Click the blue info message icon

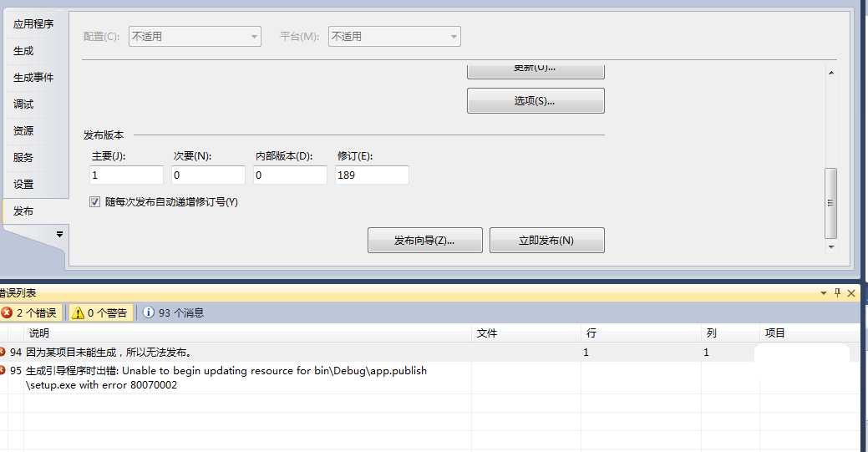(x=149, y=312)
